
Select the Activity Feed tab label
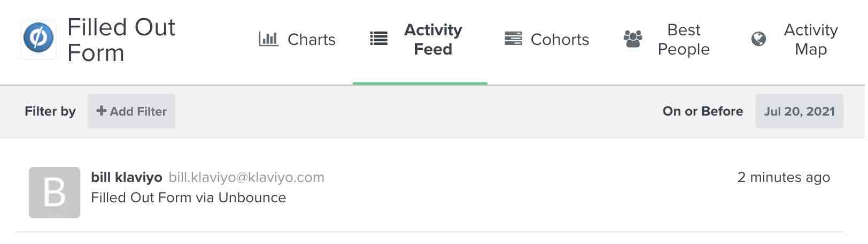tap(433, 40)
